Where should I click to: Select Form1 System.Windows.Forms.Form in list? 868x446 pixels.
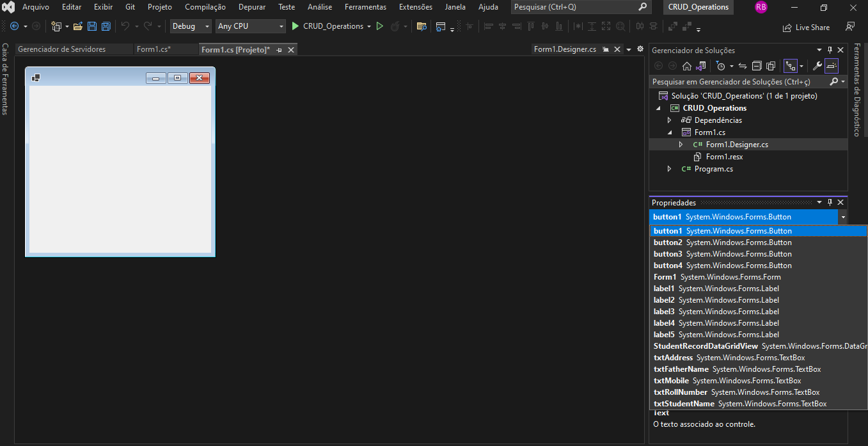(x=758, y=277)
